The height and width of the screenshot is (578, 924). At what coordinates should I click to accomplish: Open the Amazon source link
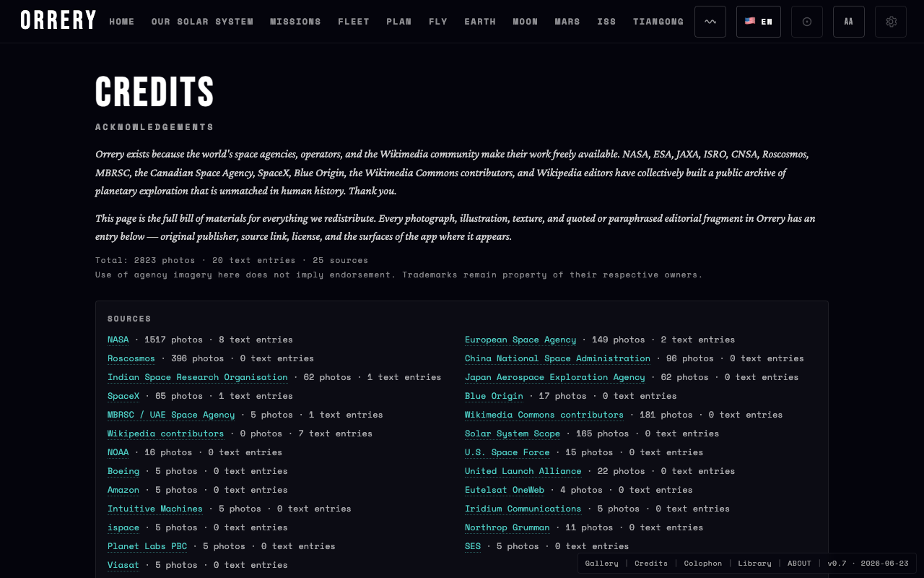coord(123,490)
